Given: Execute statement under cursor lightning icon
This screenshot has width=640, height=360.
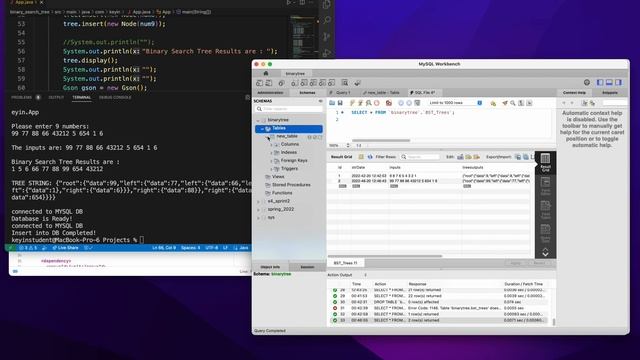Looking at the screenshot, I should [x=360, y=103].
